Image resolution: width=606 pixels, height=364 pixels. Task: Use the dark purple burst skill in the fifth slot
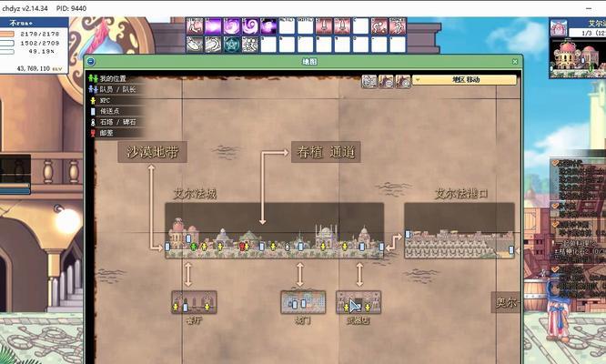click(268, 26)
